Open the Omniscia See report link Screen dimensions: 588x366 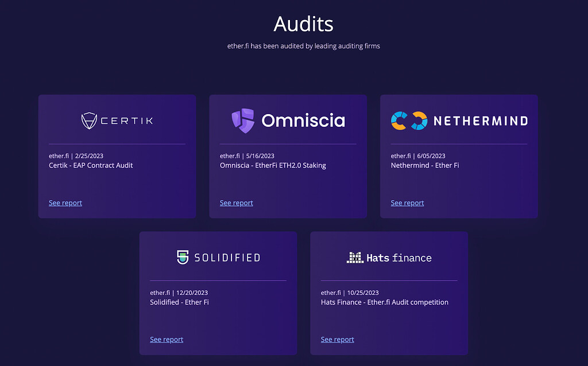pyautogui.click(x=236, y=203)
